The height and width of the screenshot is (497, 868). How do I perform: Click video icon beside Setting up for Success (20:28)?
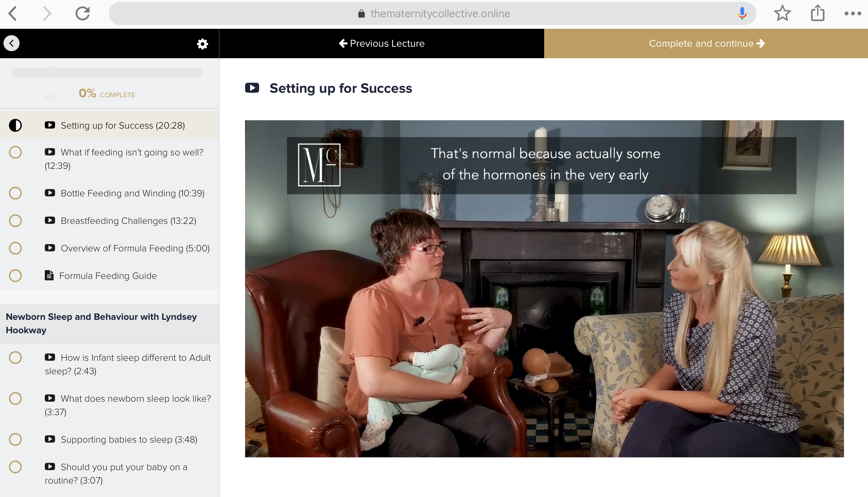pyautogui.click(x=50, y=125)
